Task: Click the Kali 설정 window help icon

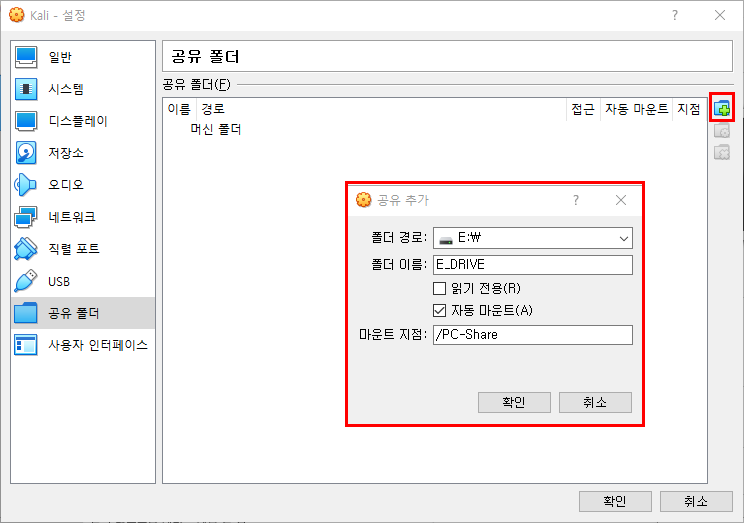Action: pos(675,15)
